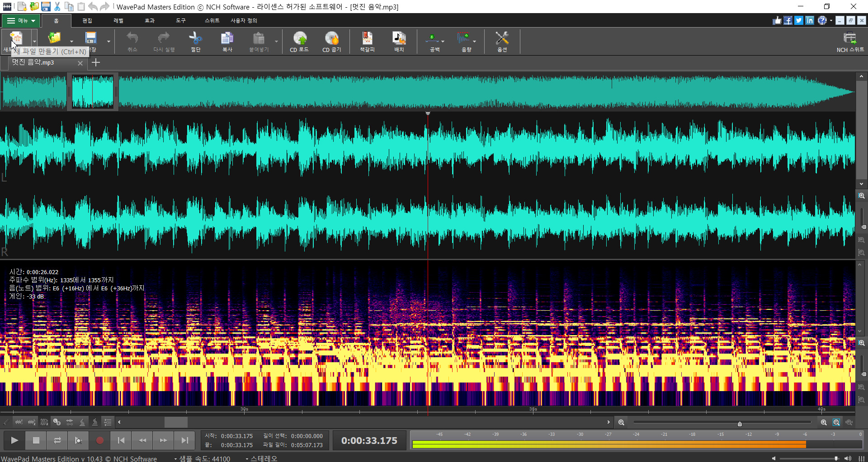868x462 pixels.
Task: Click the thumbs-up like icon
Action: pyautogui.click(x=777, y=20)
